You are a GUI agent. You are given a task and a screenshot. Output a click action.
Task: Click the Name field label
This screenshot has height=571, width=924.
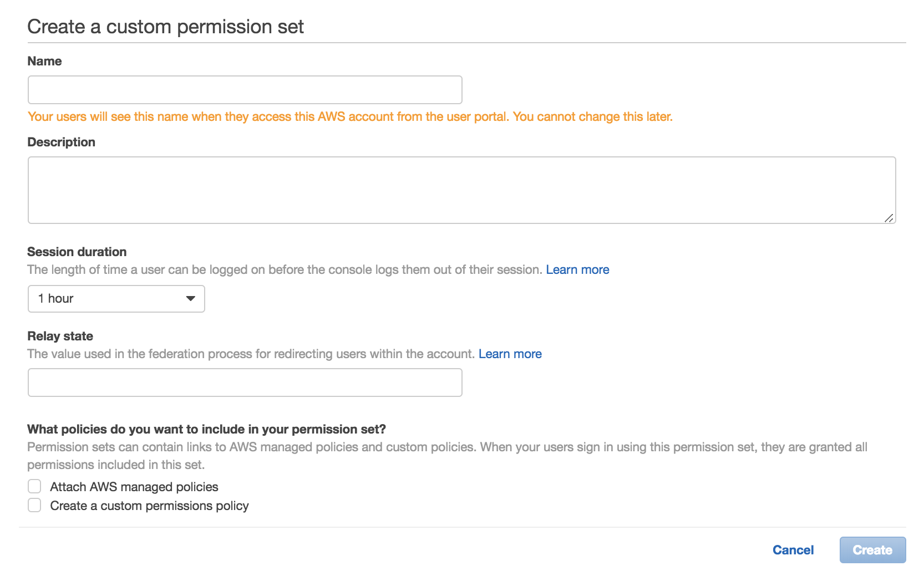[x=44, y=62]
